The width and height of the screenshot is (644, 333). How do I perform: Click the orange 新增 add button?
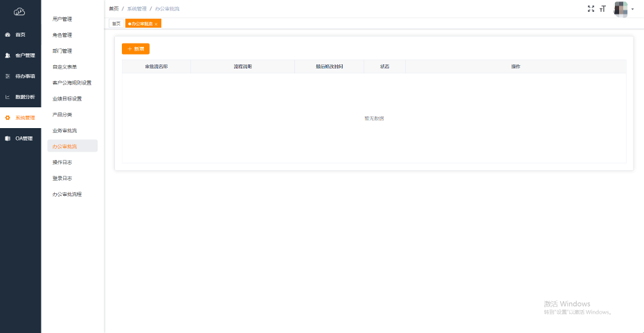pos(136,49)
